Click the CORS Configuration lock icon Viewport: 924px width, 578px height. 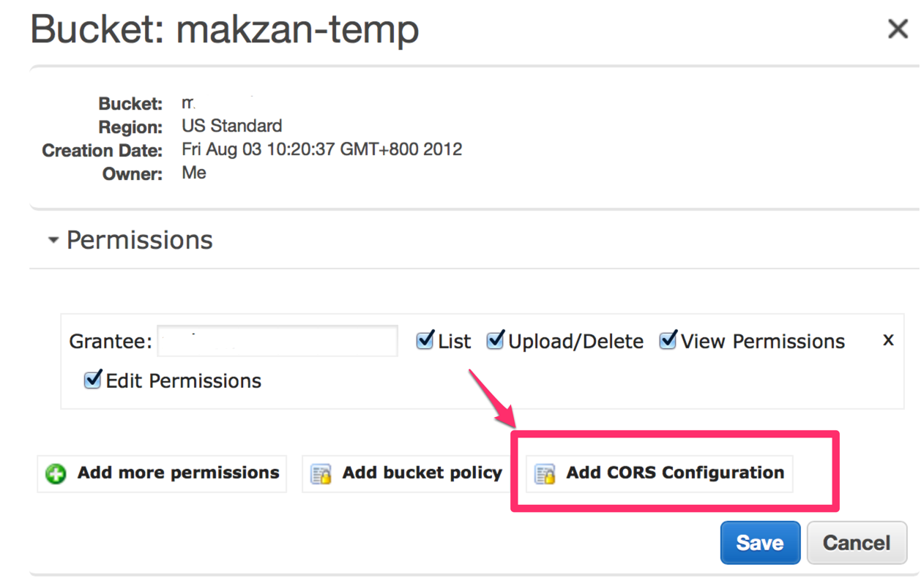coord(544,474)
